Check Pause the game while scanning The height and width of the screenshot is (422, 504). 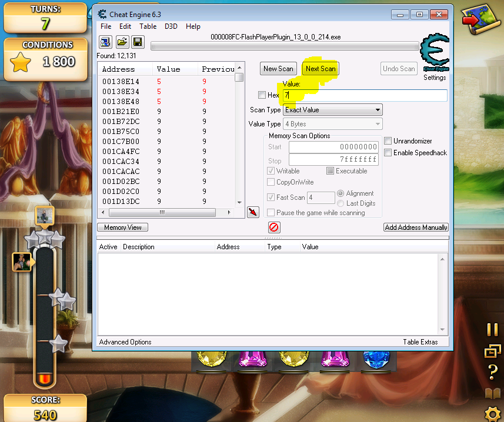point(271,213)
